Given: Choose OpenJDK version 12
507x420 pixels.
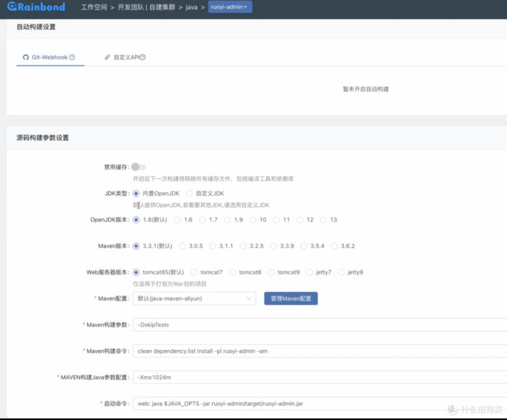Looking at the screenshot, I should click(300, 220).
